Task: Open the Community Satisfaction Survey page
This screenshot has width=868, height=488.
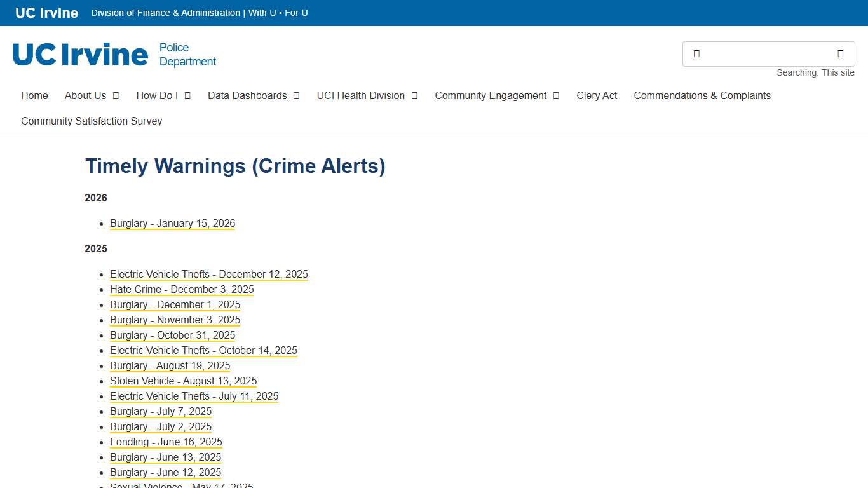Action: [92, 121]
